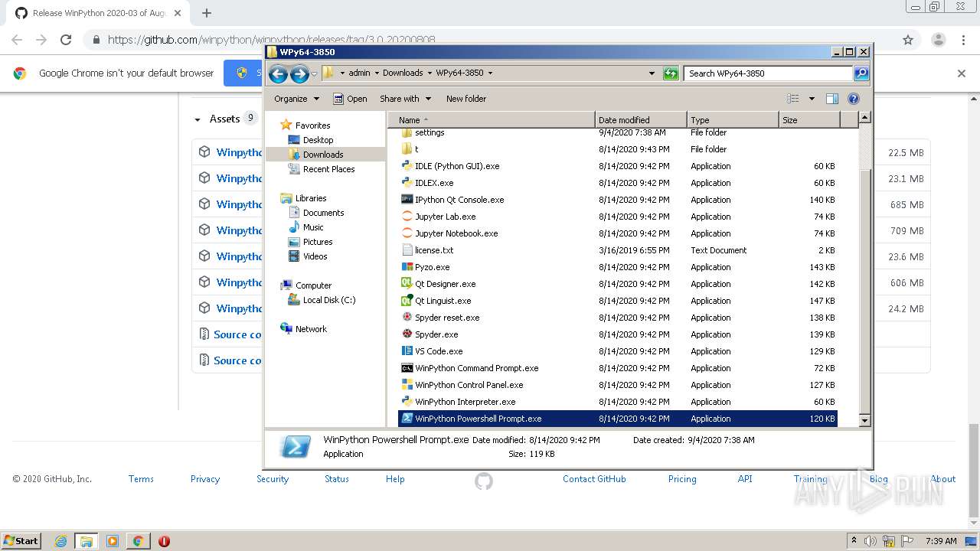
Task: Sort files by the Name column
Action: (492, 120)
